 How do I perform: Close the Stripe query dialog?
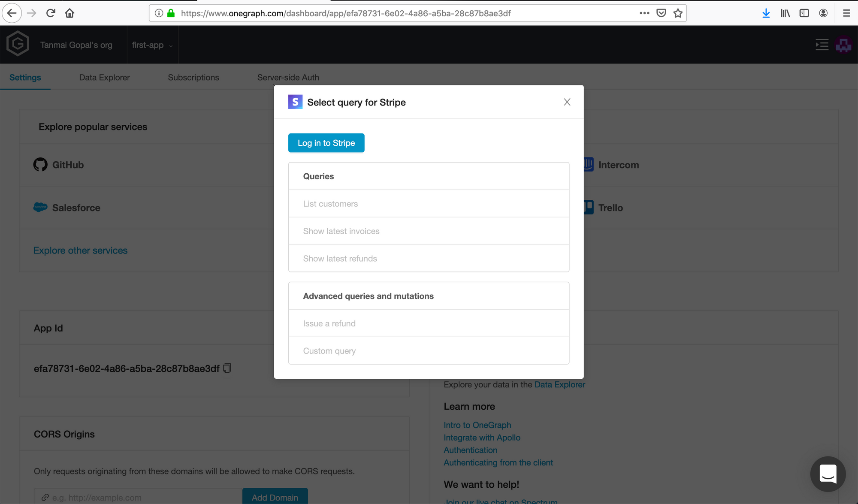click(x=567, y=102)
